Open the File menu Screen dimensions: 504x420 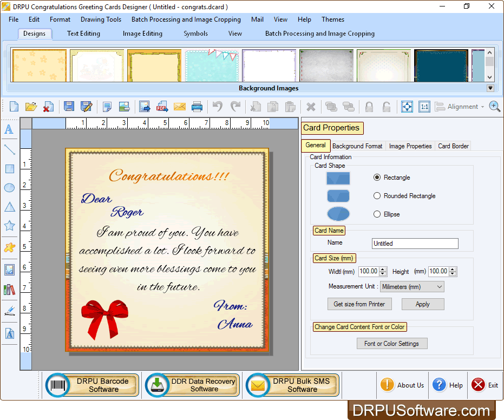point(14,19)
